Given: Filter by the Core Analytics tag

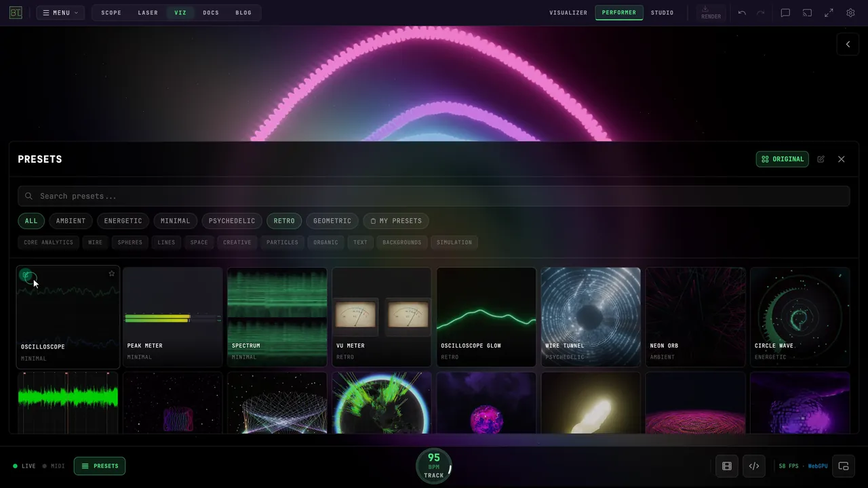Looking at the screenshot, I should pyautogui.click(x=48, y=243).
